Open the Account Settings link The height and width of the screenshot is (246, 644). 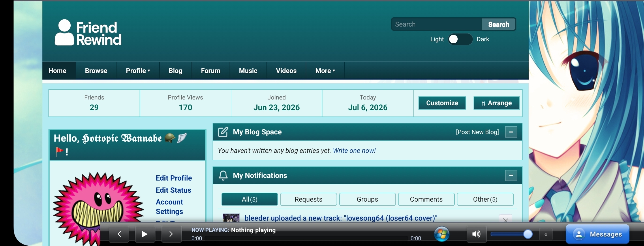pos(170,207)
